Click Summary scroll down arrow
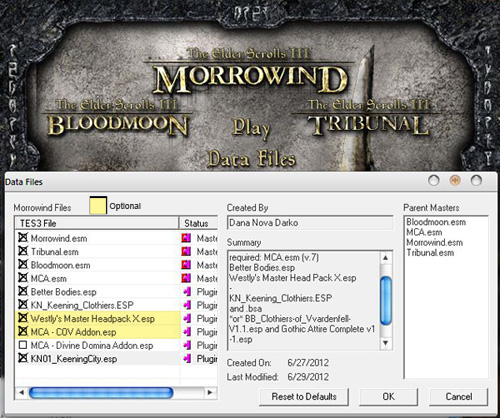The image size is (500, 418). pyautogui.click(x=385, y=343)
